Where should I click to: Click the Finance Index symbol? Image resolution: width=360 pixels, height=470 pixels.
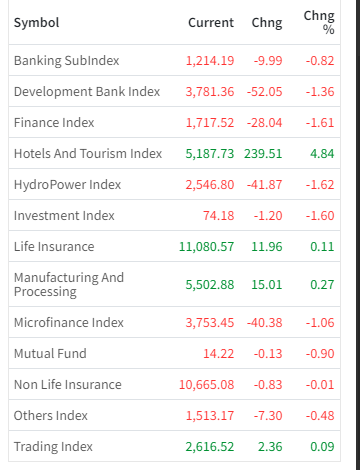tap(54, 123)
